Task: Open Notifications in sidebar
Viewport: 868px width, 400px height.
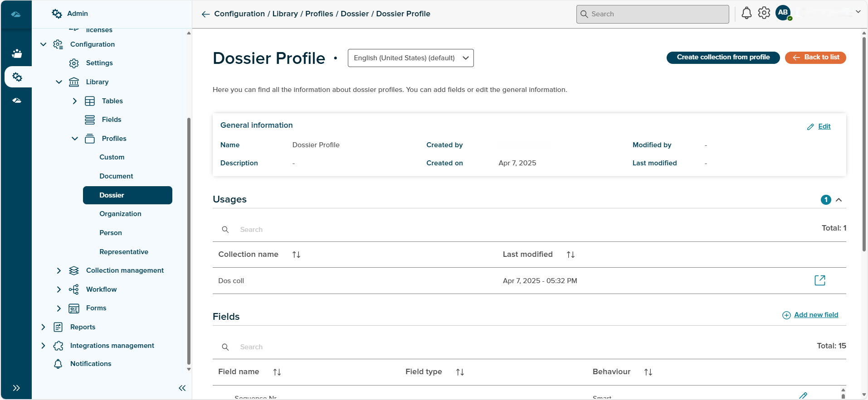Action: [x=91, y=364]
